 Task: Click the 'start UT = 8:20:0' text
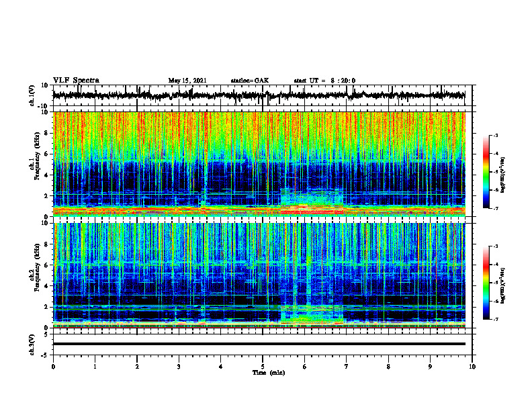(x=324, y=81)
